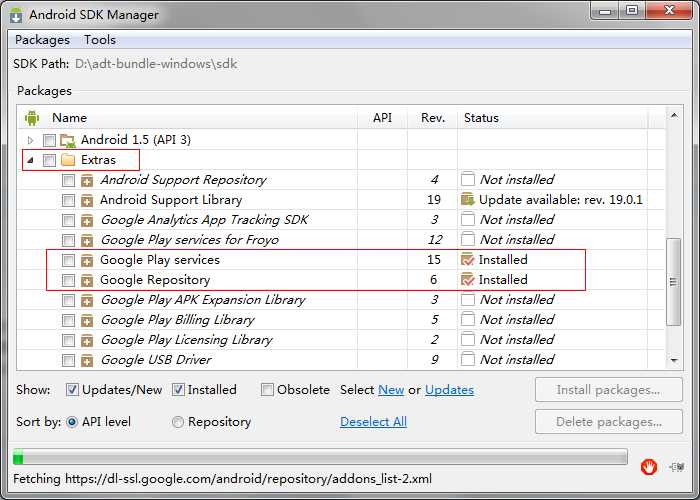Click the Updates selection link
This screenshot has width=700, height=500.
449,390
